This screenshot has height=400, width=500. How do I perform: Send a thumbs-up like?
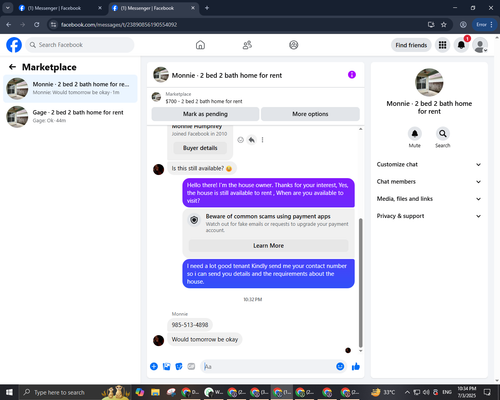click(356, 366)
